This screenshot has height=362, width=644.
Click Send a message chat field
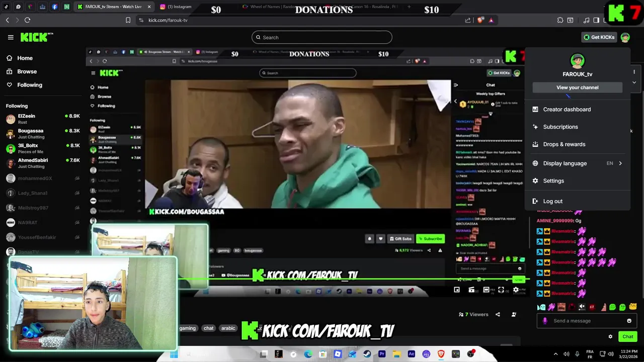(586, 321)
